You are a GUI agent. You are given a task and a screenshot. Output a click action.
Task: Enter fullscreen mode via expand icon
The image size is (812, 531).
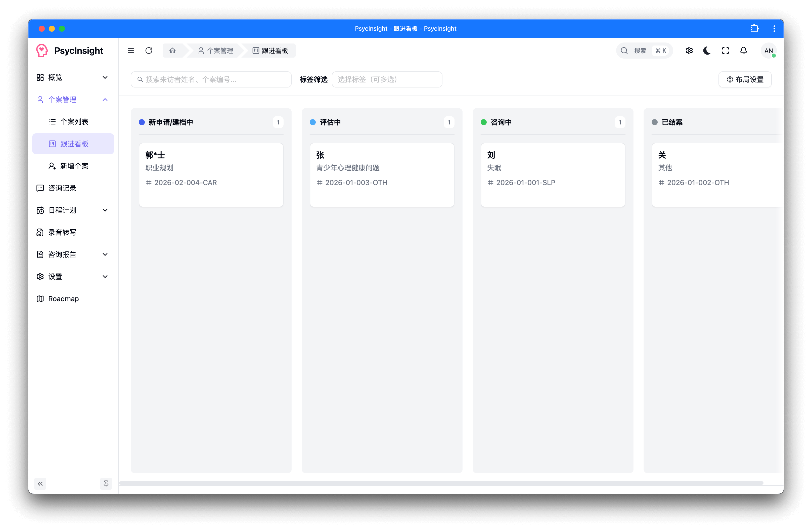[x=725, y=51]
